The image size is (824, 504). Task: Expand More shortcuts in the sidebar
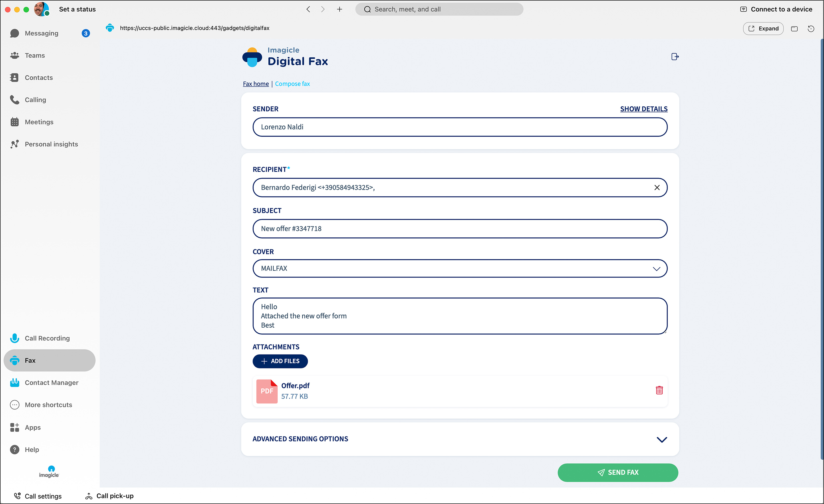click(x=48, y=405)
